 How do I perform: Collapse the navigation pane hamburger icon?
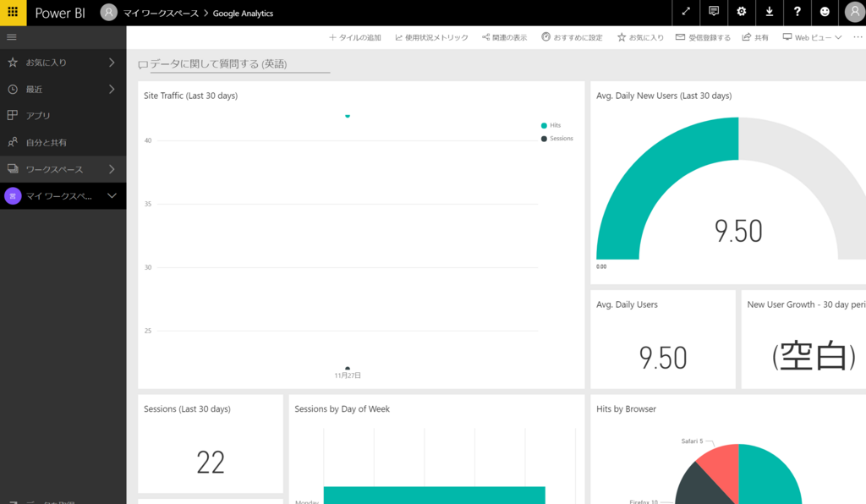click(12, 37)
